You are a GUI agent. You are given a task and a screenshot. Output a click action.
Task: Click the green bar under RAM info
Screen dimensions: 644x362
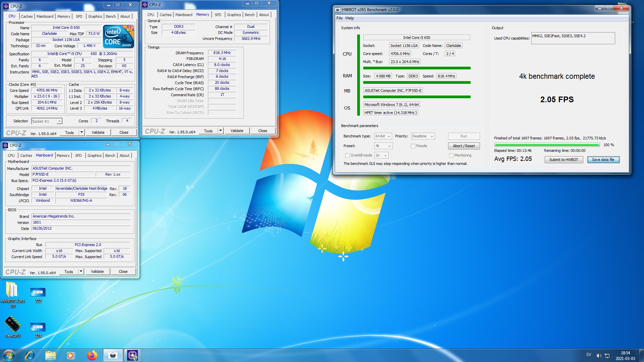pos(417,82)
